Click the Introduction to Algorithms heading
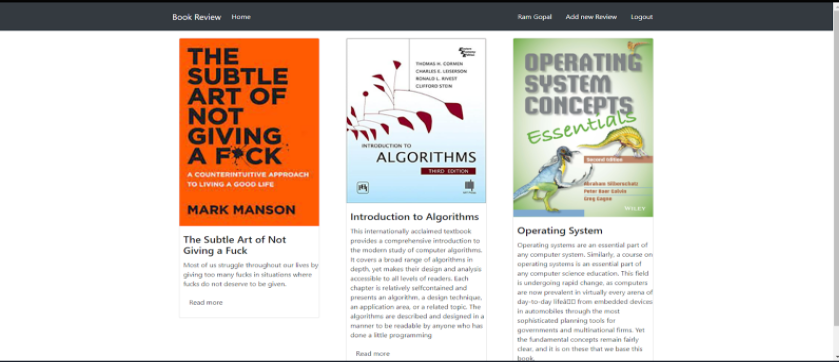The height and width of the screenshot is (362, 839). click(415, 217)
